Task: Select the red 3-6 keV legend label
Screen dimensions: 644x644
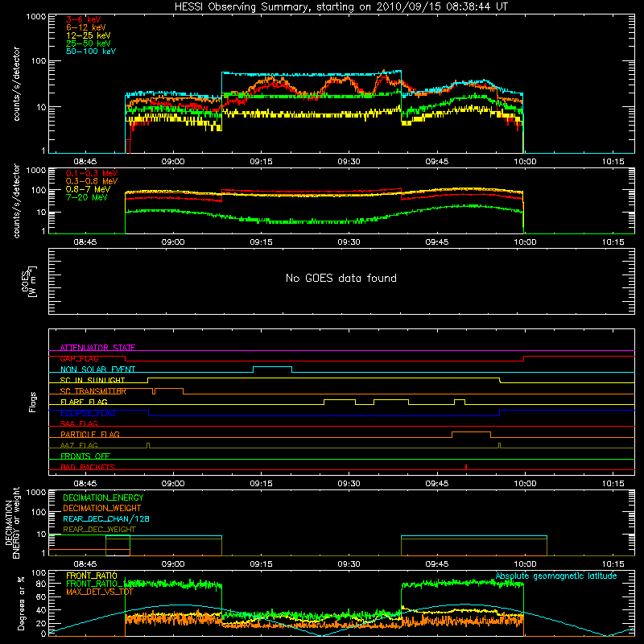Action: pos(84,19)
